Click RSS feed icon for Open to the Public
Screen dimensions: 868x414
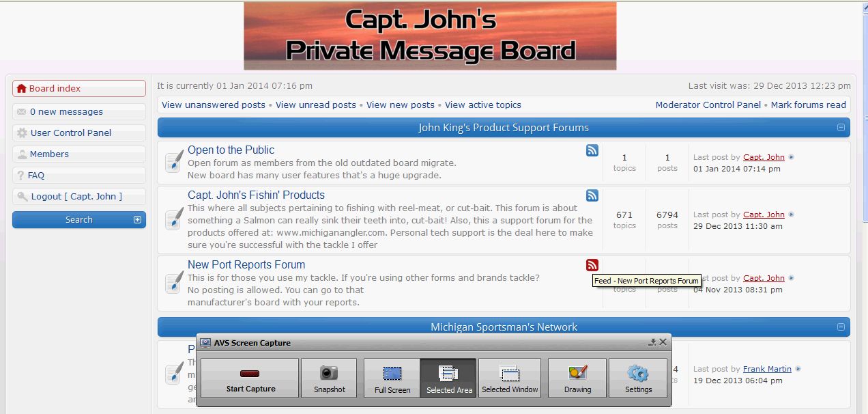[592, 151]
